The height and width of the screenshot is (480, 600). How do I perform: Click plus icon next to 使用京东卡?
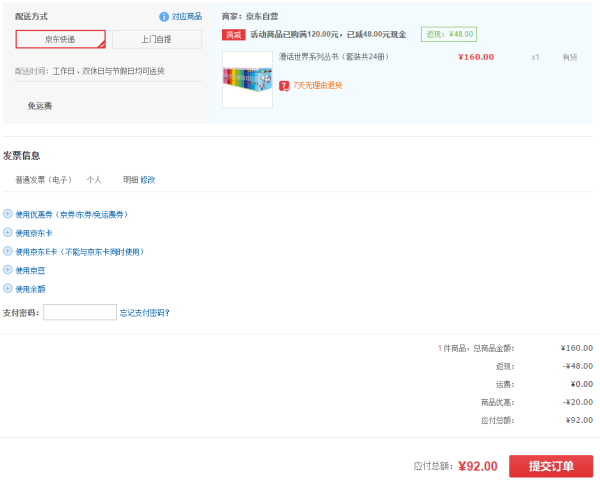coord(8,232)
